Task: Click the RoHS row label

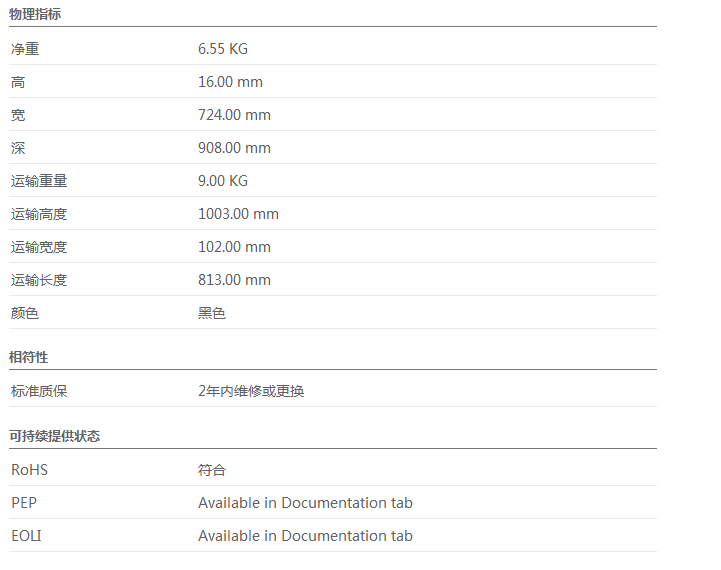Action: pos(29,470)
